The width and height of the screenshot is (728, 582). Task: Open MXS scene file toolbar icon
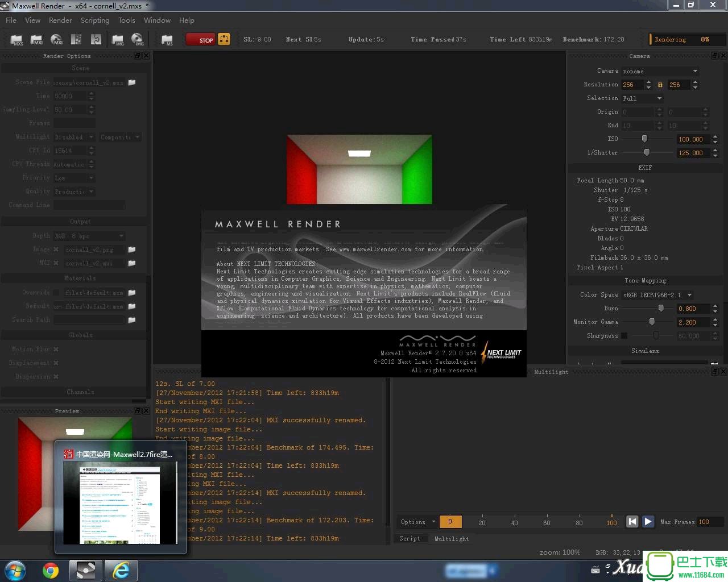17,39
